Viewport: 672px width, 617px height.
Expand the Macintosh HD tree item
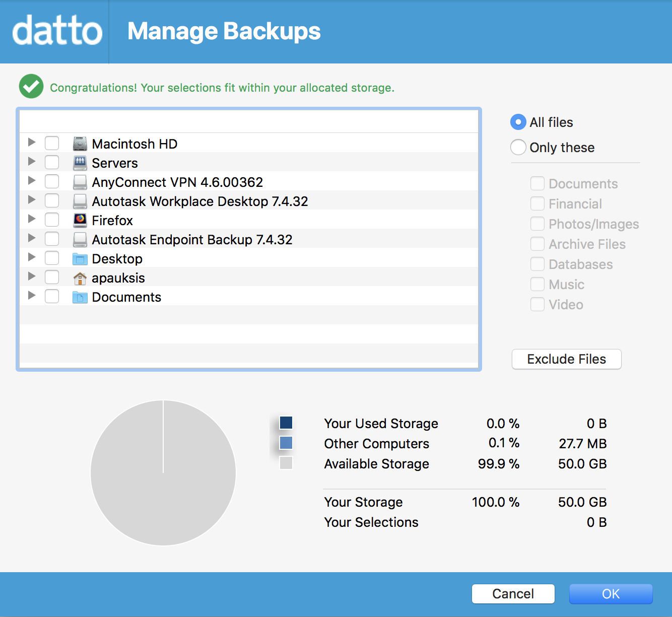tap(32, 143)
